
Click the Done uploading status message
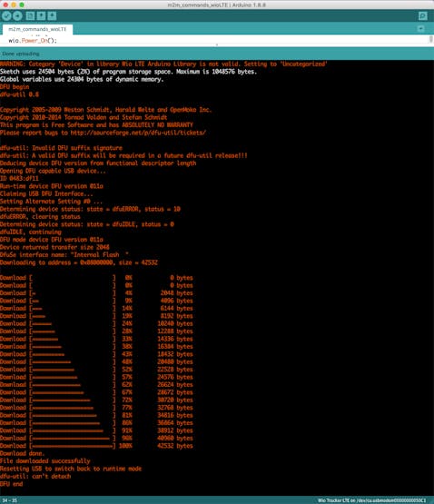point(21,54)
